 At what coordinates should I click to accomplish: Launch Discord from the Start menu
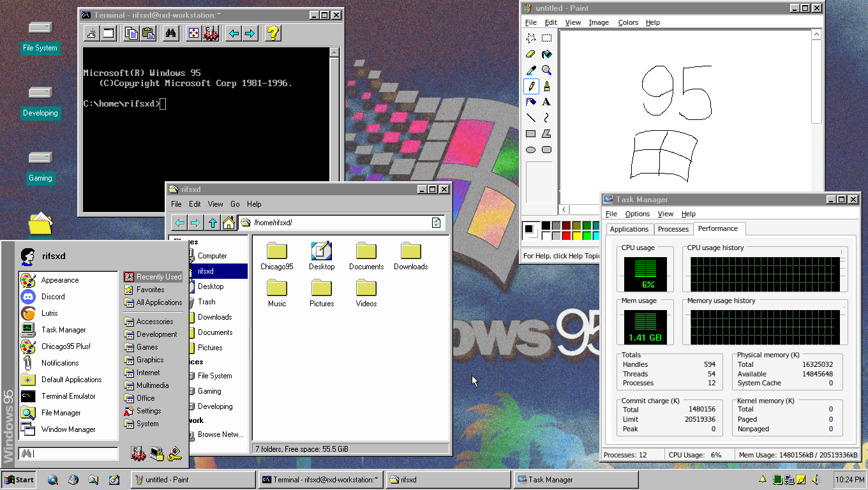coord(68,297)
